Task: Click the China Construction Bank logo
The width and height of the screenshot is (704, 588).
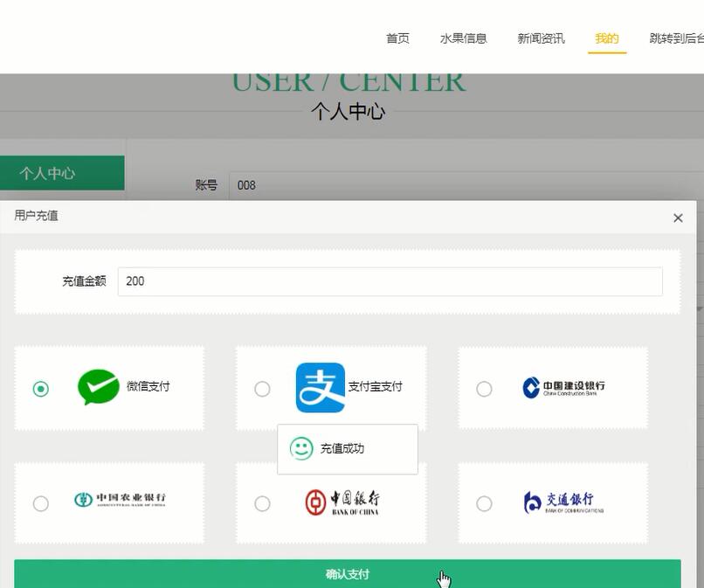Action: (563, 388)
